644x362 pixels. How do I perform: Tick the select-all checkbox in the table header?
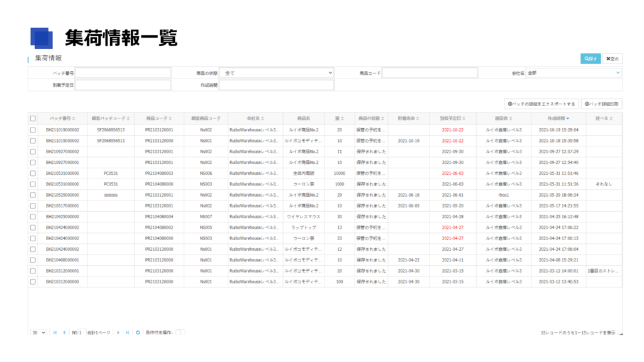coord(33,119)
